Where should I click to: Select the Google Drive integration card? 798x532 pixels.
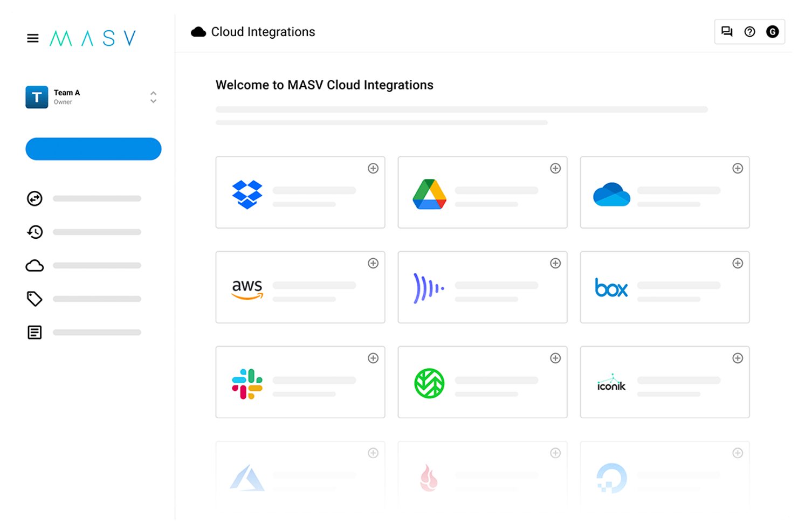click(483, 192)
